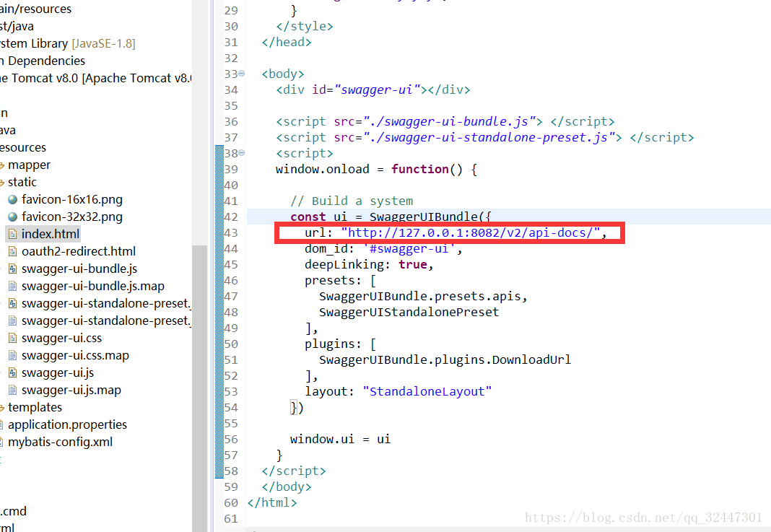This screenshot has height=532, width=771.
Task: Open index.html in the project tree
Action: (x=50, y=234)
